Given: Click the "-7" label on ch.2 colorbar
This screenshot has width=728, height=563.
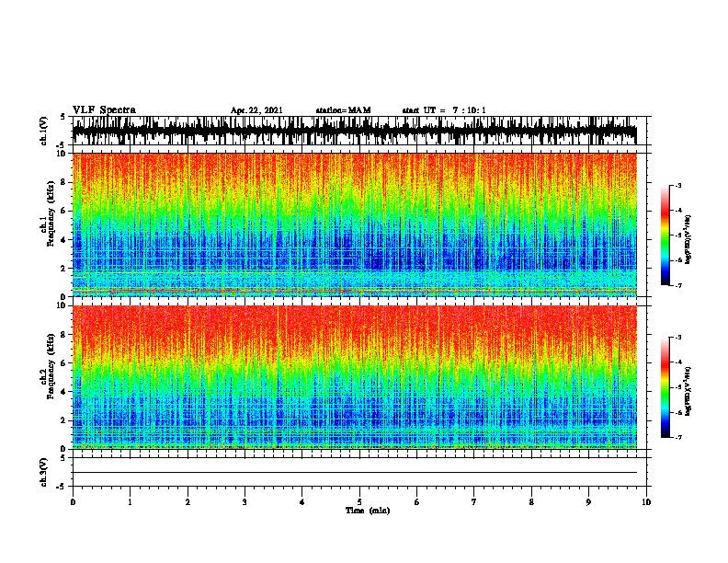Looking at the screenshot, I should [678, 438].
